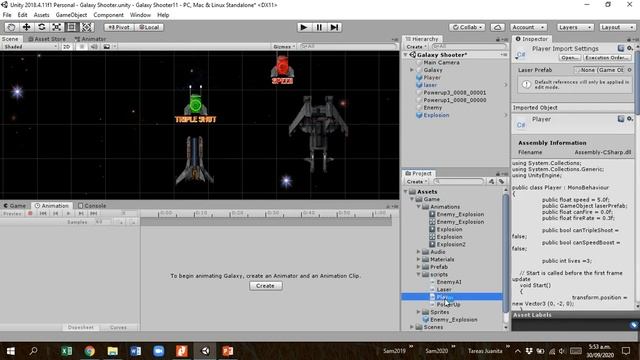Toggle Pivot handle position
Image resolution: width=640 pixels, height=360 pixels.
click(x=118, y=27)
